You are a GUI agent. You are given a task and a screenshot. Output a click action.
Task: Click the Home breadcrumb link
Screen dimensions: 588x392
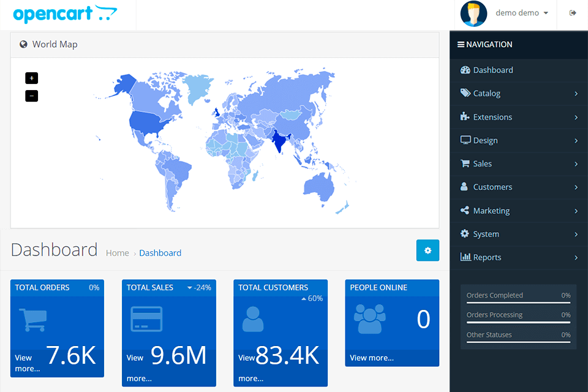point(117,253)
